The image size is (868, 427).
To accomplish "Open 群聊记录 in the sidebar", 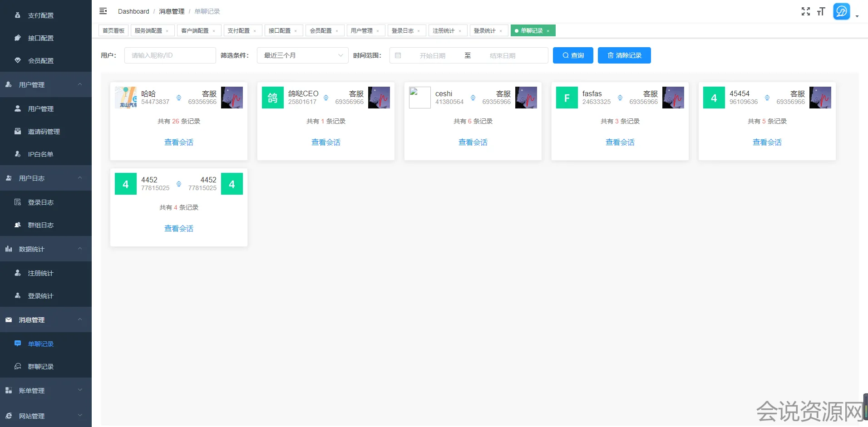I will point(41,367).
